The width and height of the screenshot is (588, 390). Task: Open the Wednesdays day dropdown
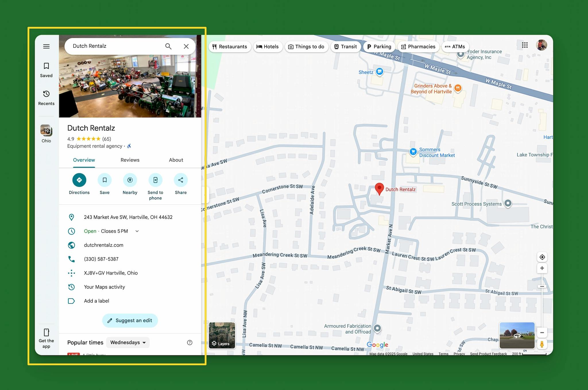(x=128, y=342)
